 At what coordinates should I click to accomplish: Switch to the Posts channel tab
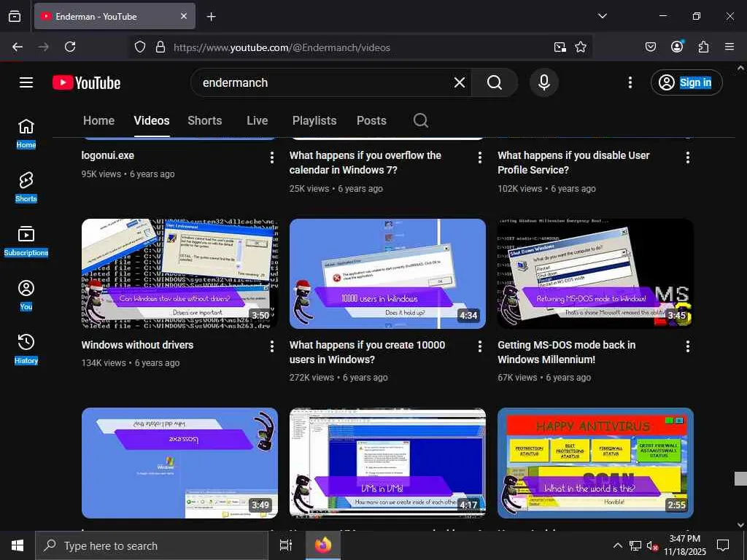pos(371,120)
